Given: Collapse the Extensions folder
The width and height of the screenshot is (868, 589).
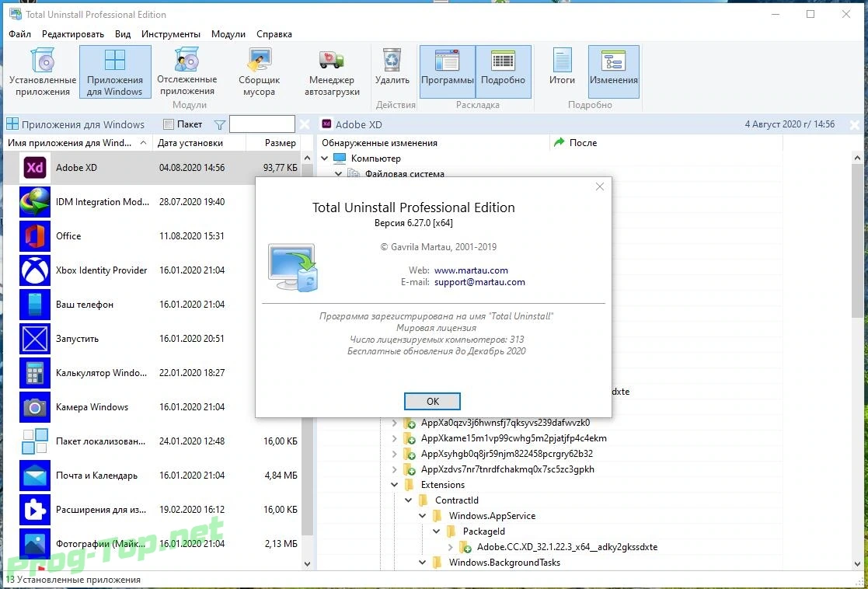Looking at the screenshot, I should [394, 485].
